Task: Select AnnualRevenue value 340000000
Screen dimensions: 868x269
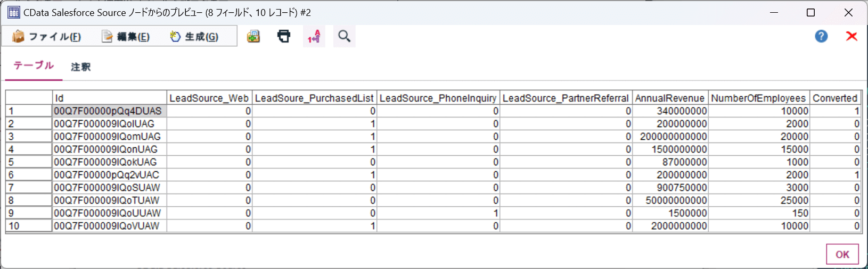Action: click(670, 111)
